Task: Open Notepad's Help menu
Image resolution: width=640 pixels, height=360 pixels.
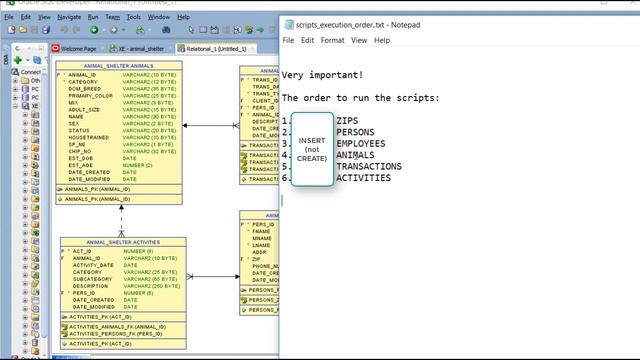Action: [382, 40]
